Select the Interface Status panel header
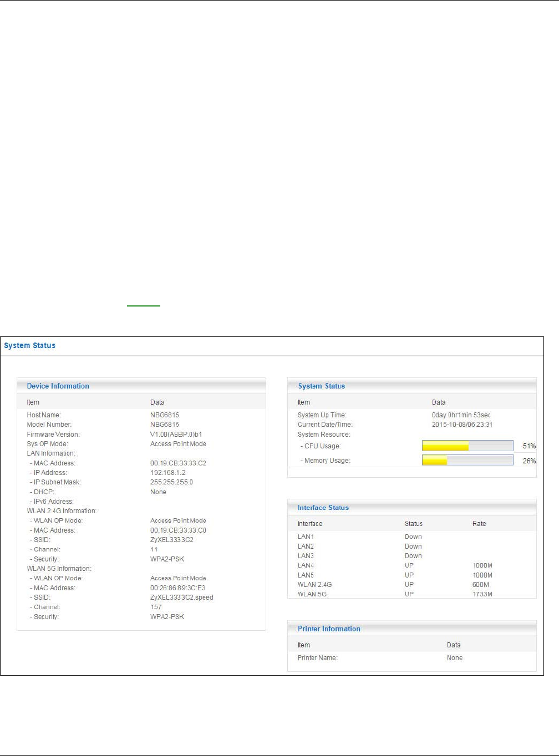 tap(412, 507)
